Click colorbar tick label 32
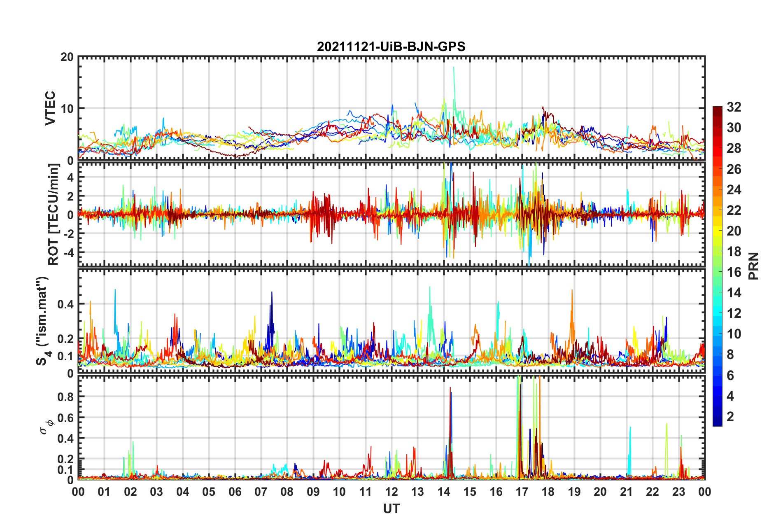Screen dimensions: 783x532 coord(734,107)
